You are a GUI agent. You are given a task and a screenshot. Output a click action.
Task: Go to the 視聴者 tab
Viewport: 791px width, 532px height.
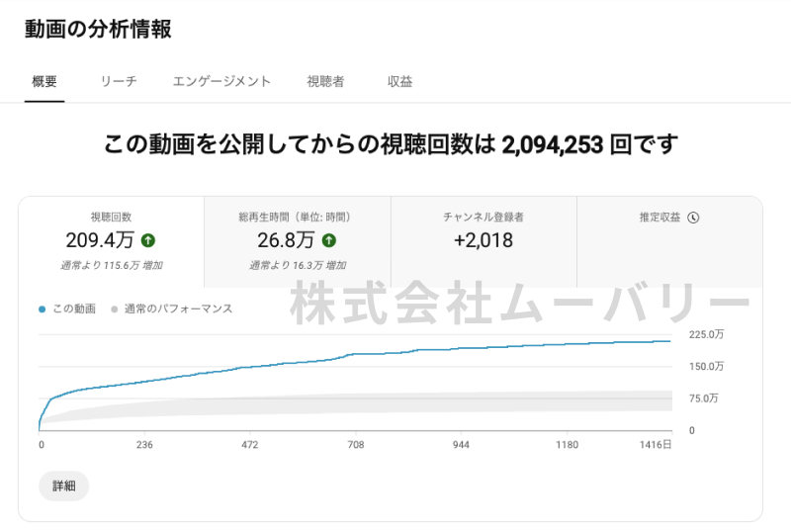(x=325, y=82)
